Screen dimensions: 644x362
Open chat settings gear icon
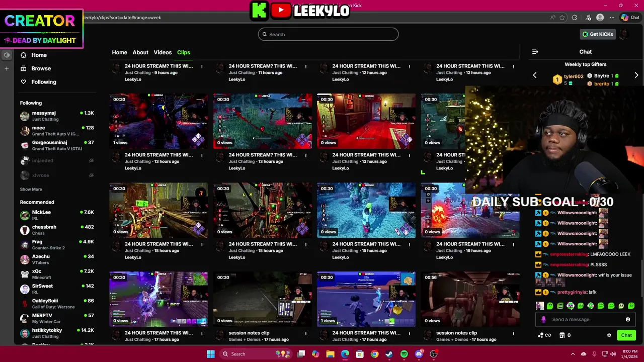[609, 335]
